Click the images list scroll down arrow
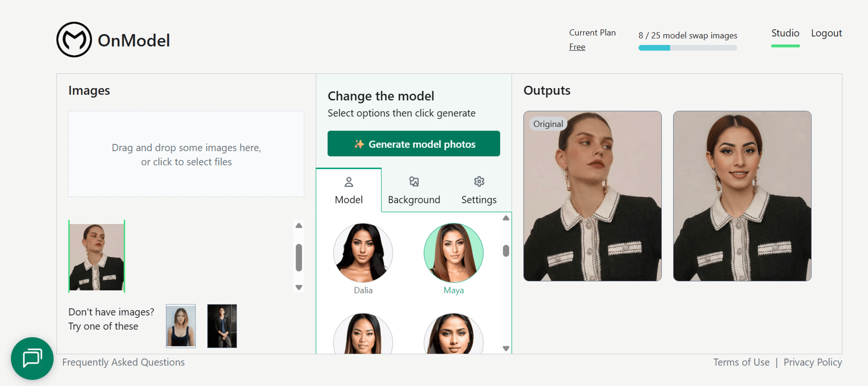The image size is (868, 386). coord(298,287)
